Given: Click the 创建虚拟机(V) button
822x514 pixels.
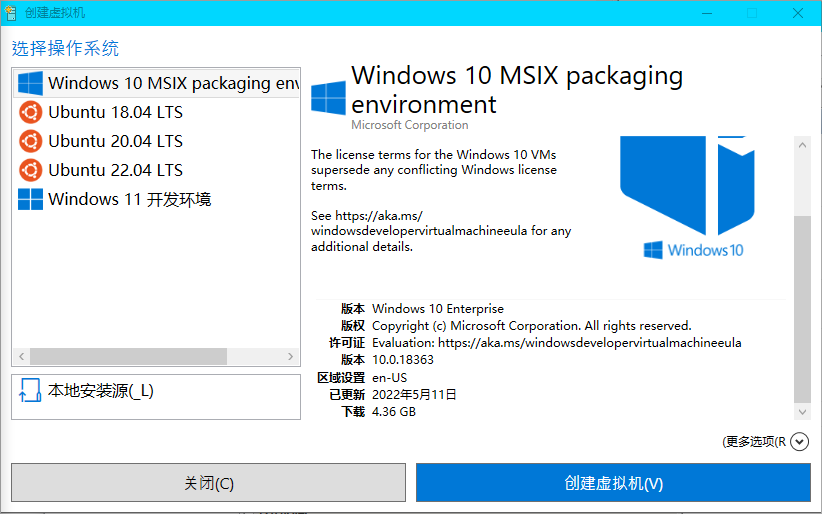Looking at the screenshot, I should pos(613,483).
